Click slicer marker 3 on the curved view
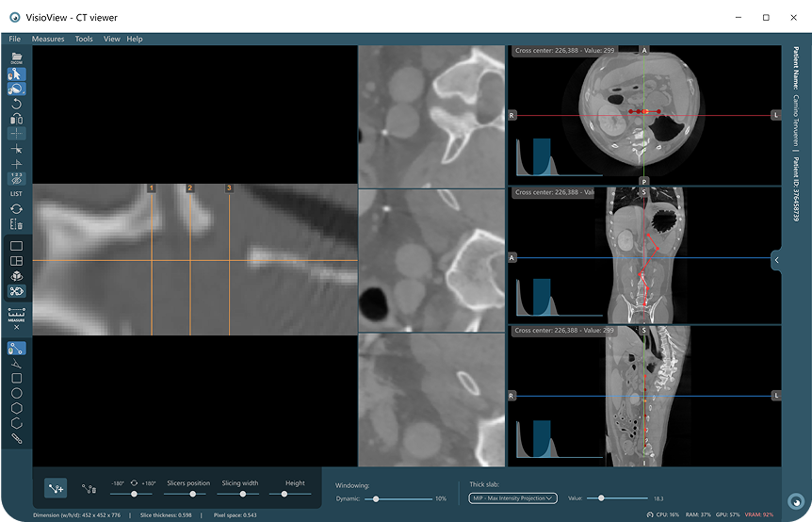Viewport: 812px width, 522px height. pos(229,188)
